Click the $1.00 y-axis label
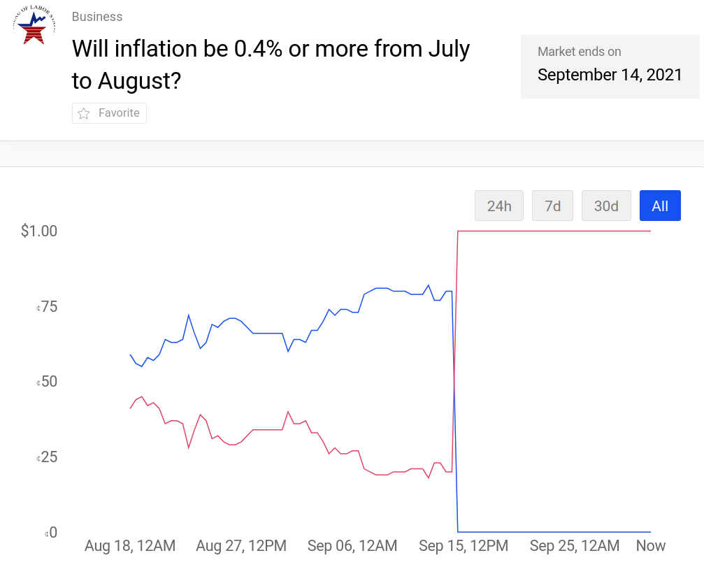The image size is (704, 588). coord(39,231)
